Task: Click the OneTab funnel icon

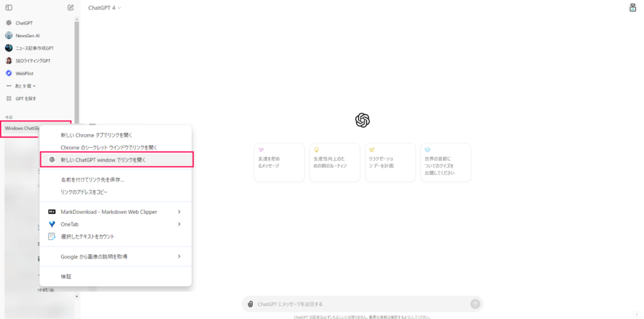Action: point(52,224)
